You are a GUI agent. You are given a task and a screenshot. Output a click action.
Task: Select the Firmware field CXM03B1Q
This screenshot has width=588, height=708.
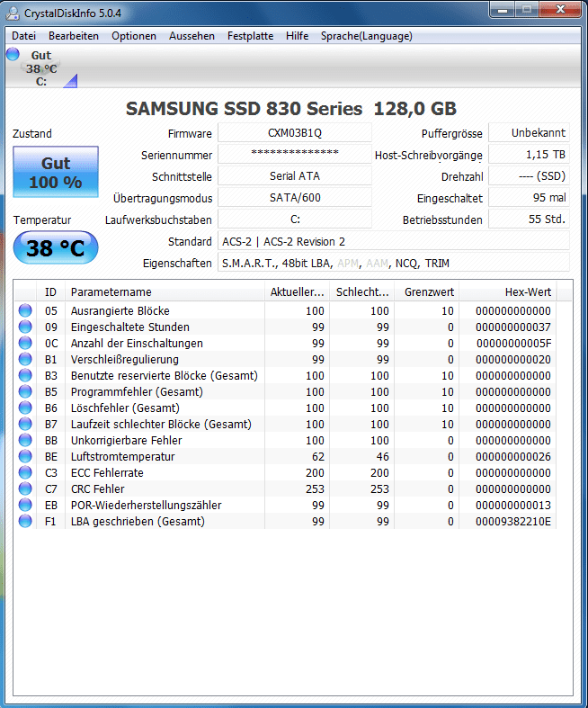295,133
